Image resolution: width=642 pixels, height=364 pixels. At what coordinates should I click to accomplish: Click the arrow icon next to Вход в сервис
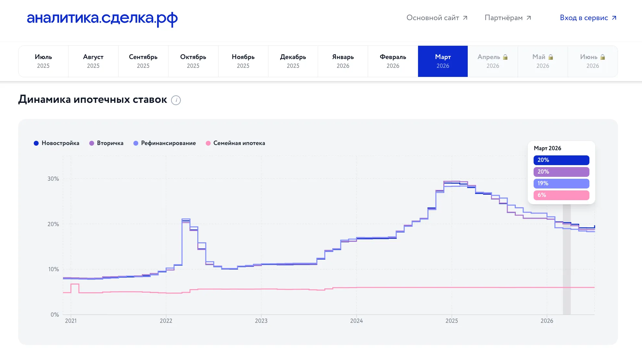614,18
